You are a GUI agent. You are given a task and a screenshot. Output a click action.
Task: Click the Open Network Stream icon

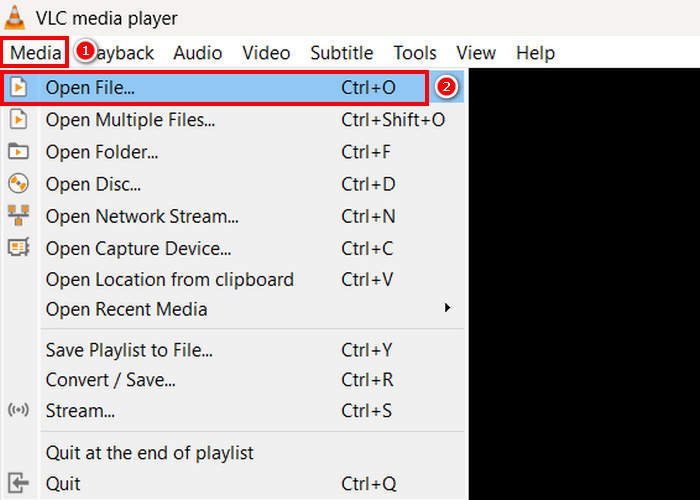[17, 216]
